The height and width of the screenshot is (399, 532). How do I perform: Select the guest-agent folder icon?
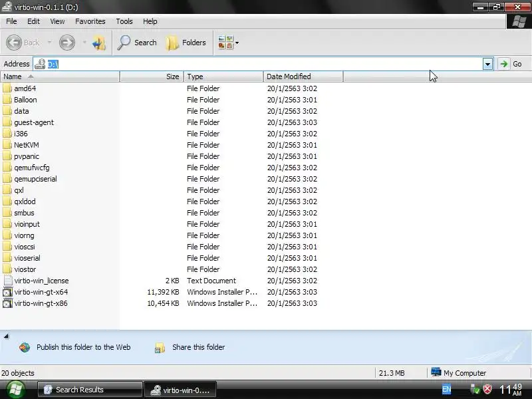coord(7,122)
